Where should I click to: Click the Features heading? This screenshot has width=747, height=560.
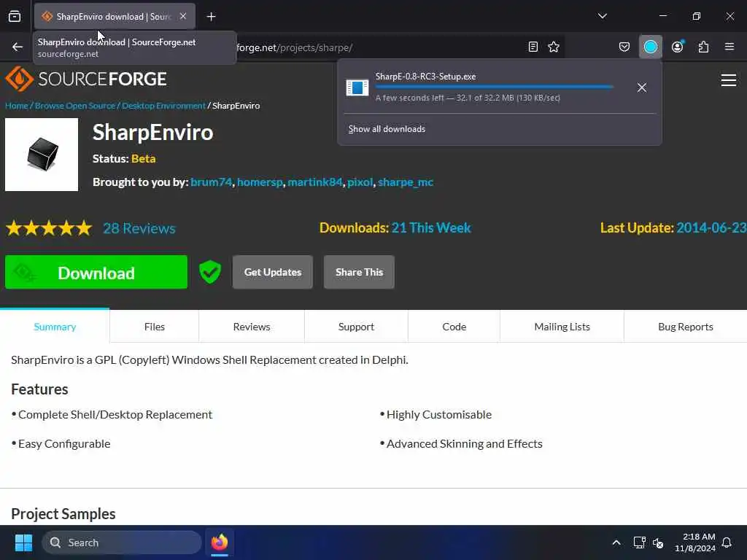coord(39,389)
